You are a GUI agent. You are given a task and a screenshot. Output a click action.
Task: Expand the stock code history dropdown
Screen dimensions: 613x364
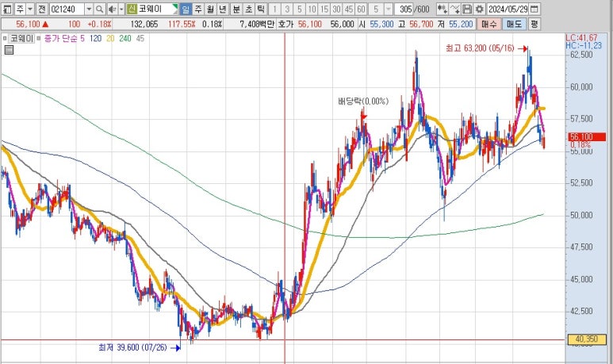click(x=89, y=9)
